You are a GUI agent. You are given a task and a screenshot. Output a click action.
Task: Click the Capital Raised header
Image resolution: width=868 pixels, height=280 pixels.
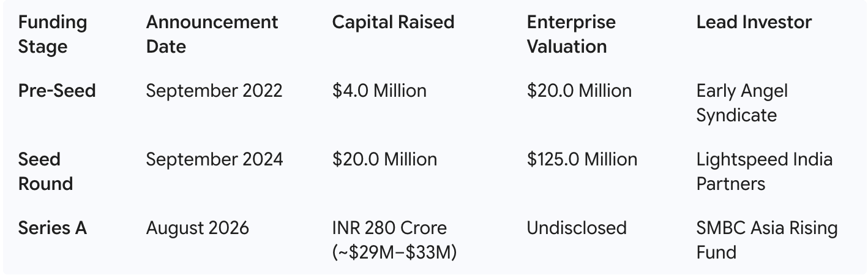click(393, 23)
